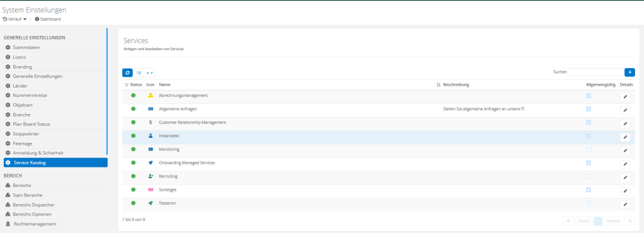Click the filter funnel icon beside Status
The width and height of the screenshot is (644, 233).
click(x=126, y=85)
